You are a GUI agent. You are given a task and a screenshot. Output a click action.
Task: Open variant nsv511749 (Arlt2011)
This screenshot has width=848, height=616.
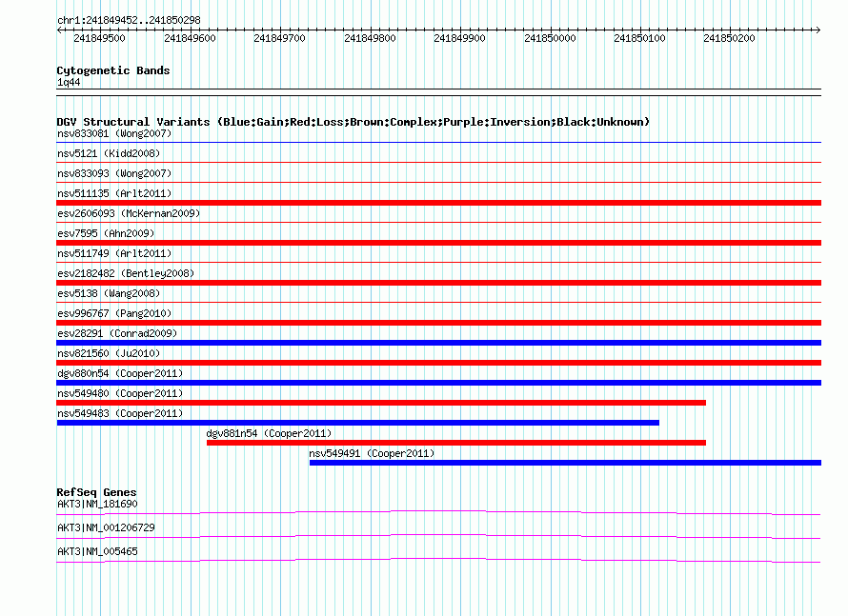tap(114, 253)
